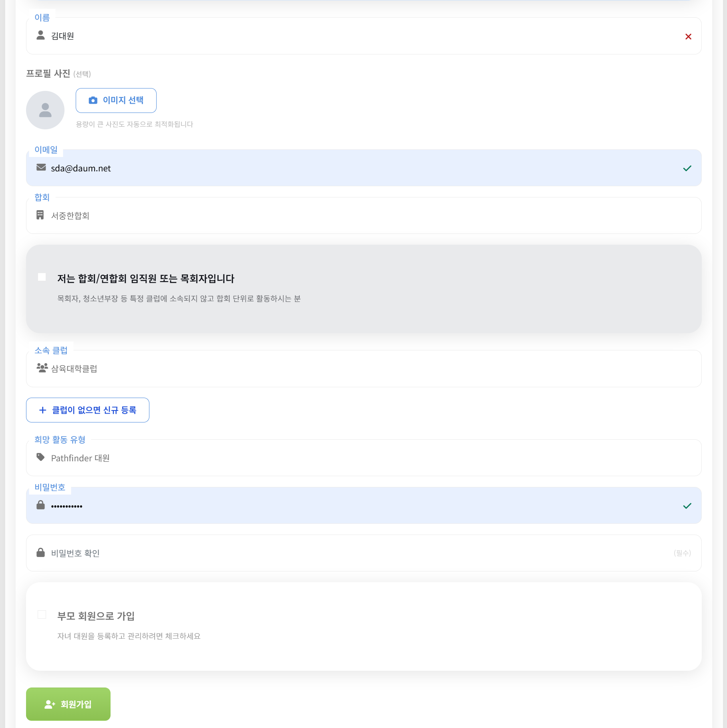The width and height of the screenshot is (727, 728).
Task: Click the building icon in the 합회 field
Action: point(40,215)
